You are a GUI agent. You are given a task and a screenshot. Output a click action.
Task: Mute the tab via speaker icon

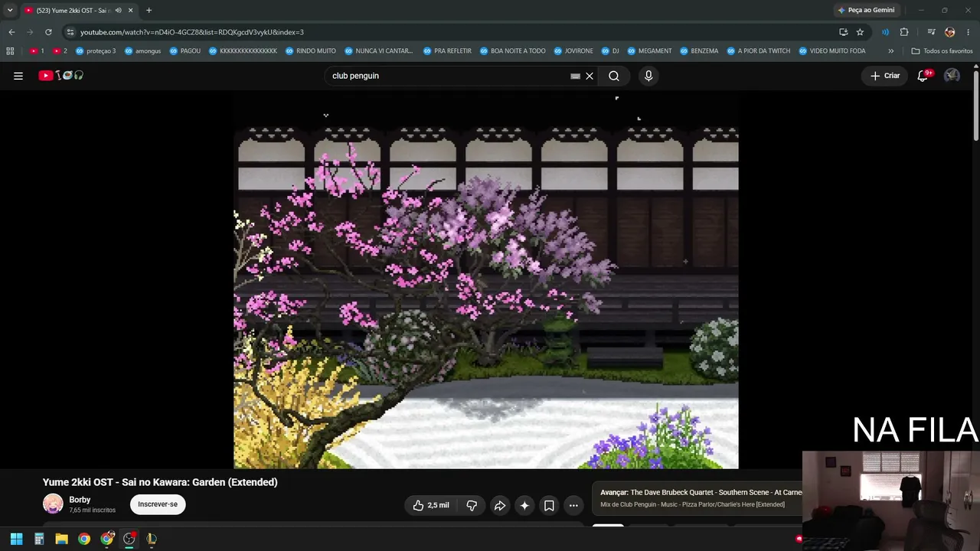coord(118,10)
